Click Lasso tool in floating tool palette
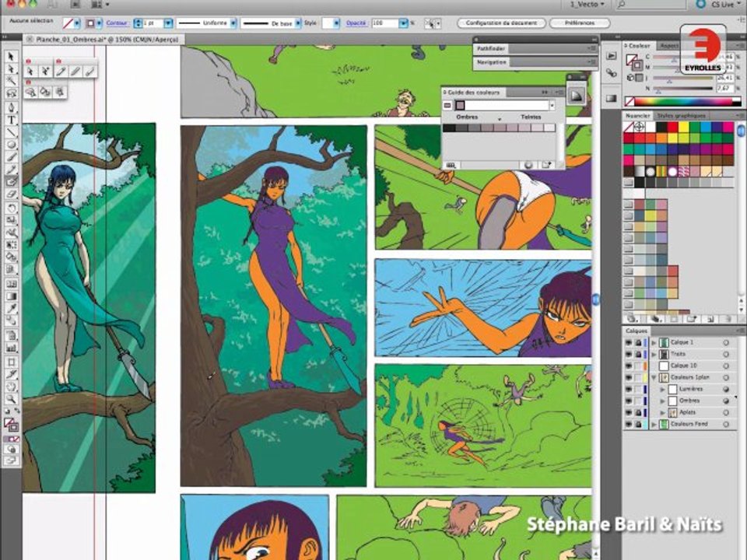 click(30, 92)
